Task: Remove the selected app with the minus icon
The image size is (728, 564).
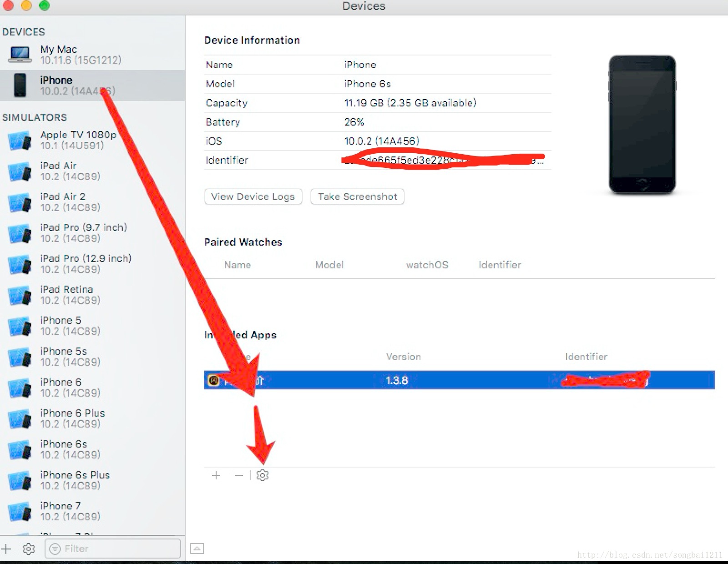Action: 239,475
